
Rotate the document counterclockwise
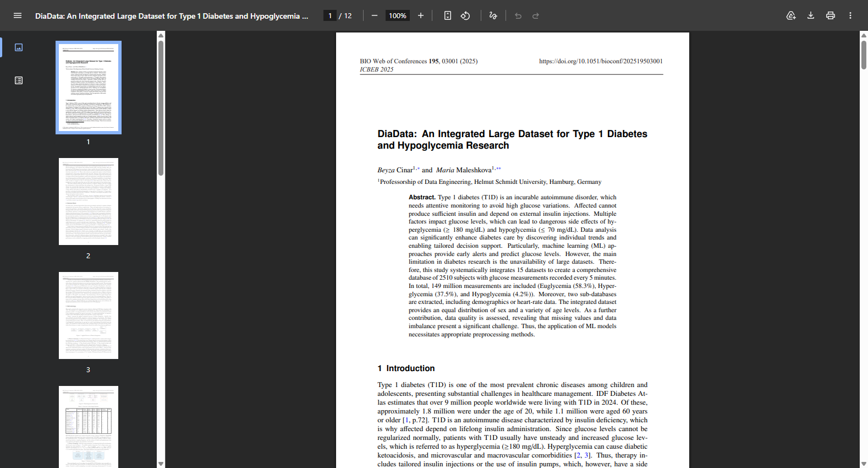465,15
